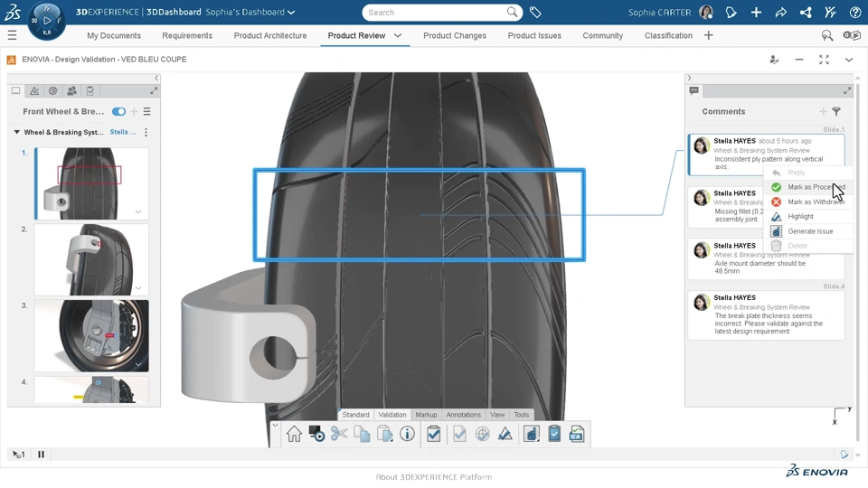
Task: Open the Tools action bar tab
Action: 522,415
